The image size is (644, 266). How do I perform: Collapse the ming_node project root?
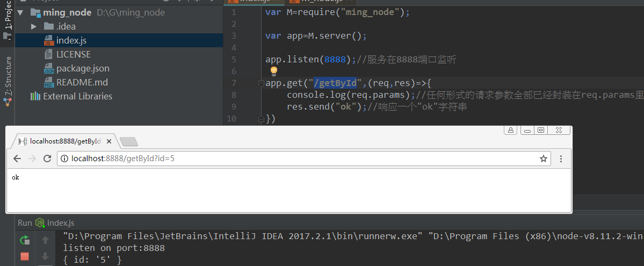(20, 13)
